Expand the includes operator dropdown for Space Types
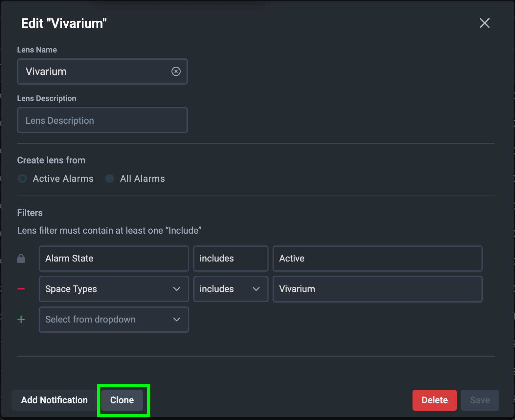 pos(231,289)
